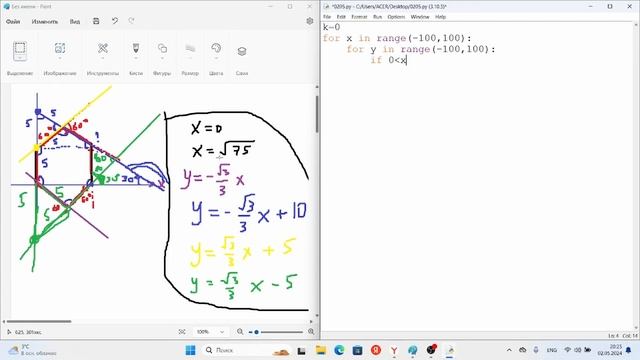Undo the last stroke in Paint
The height and width of the screenshot is (360, 640).
115,21
